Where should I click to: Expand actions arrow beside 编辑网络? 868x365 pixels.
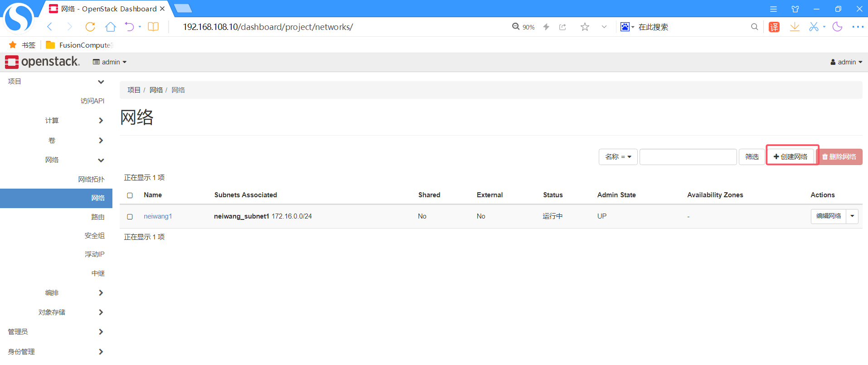pos(852,216)
